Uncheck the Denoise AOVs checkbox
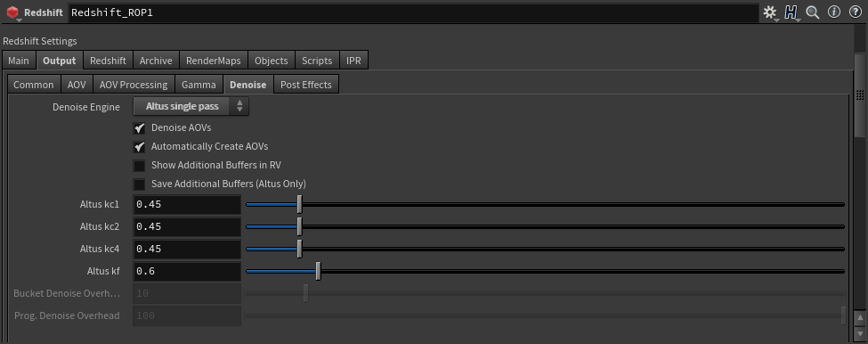This screenshot has width=868, height=344. coord(140,128)
